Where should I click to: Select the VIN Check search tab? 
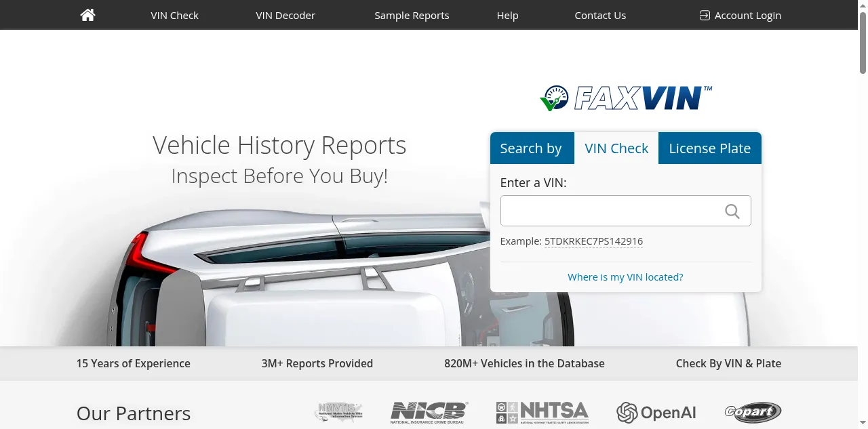coord(616,148)
